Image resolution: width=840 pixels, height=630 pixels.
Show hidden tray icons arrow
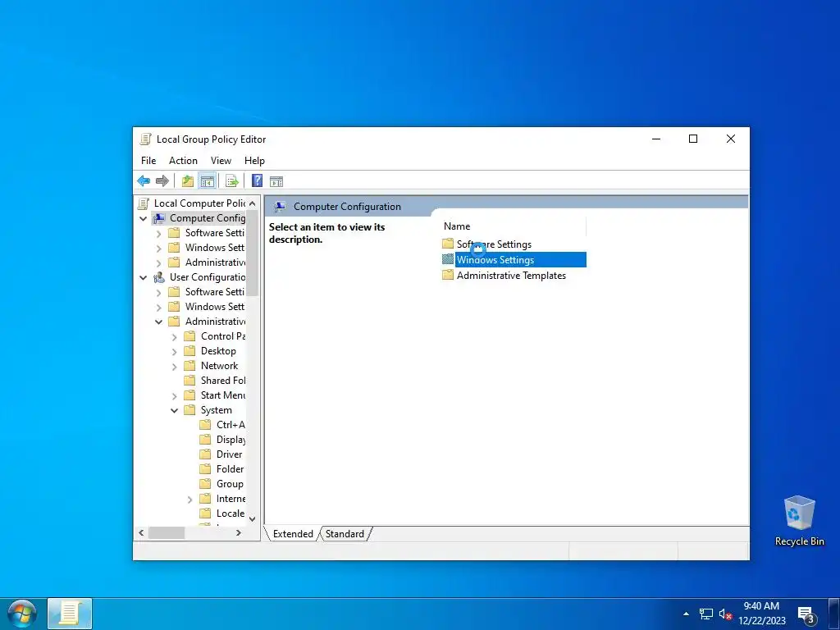click(686, 614)
